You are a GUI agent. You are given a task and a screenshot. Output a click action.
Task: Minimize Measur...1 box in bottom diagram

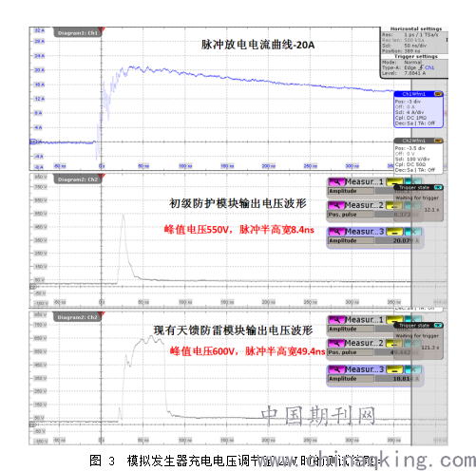(x=394, y=320)
